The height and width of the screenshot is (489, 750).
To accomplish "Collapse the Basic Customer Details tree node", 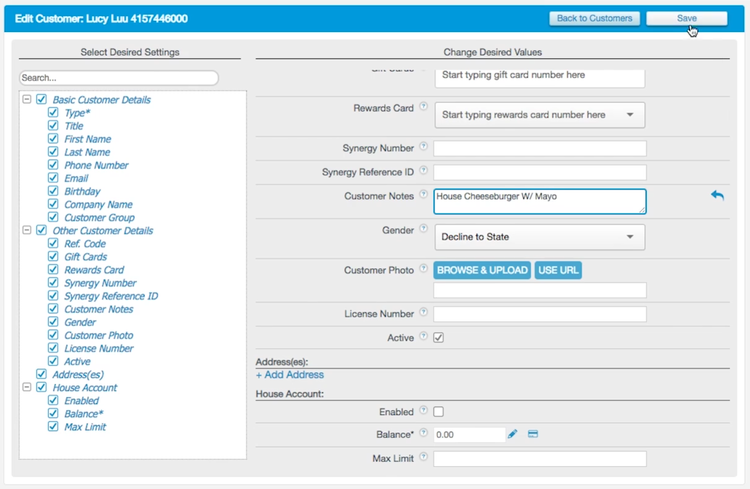I will coord(27,100).
